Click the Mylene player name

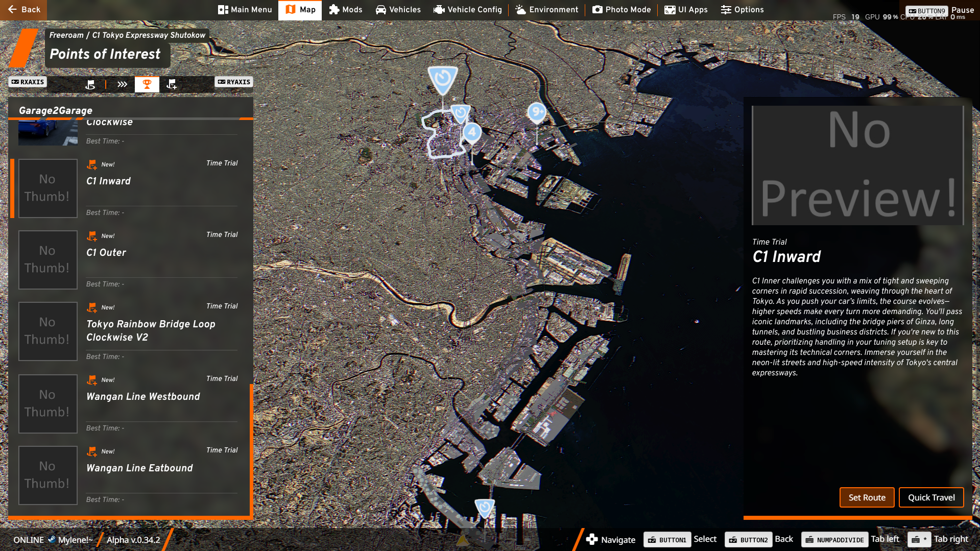pos(75,540)
